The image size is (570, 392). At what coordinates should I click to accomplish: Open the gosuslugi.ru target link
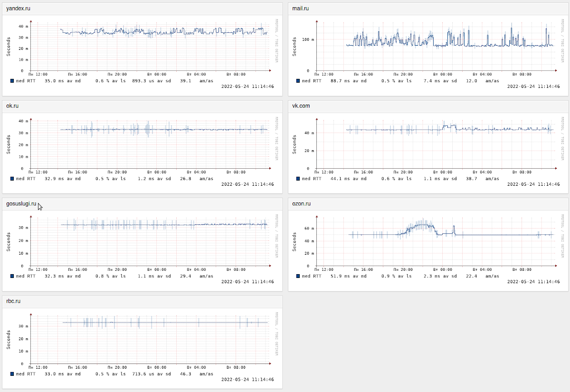pyautogui.click(x=21, y=203)
